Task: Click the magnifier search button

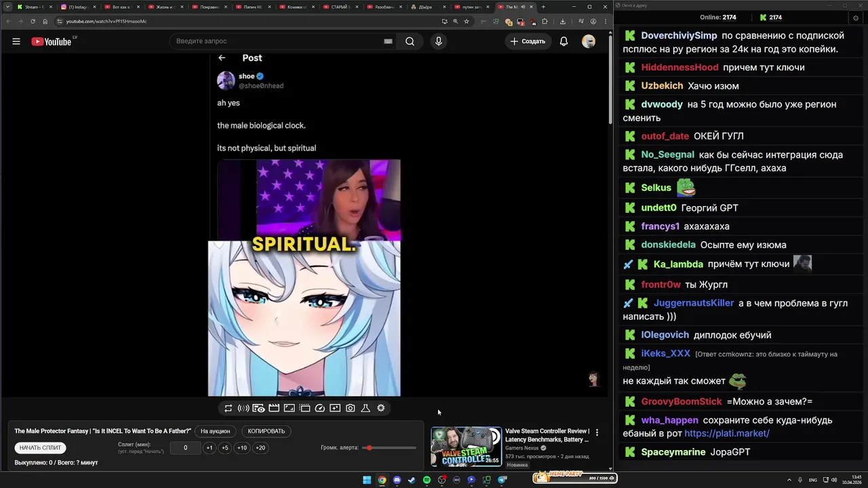Action: pos(410,41)
